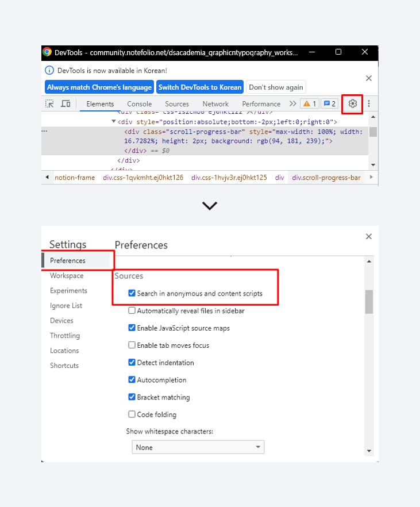Activate the inspect element picker icon
This screenshot has width=420, height=507.
[50, 104]
